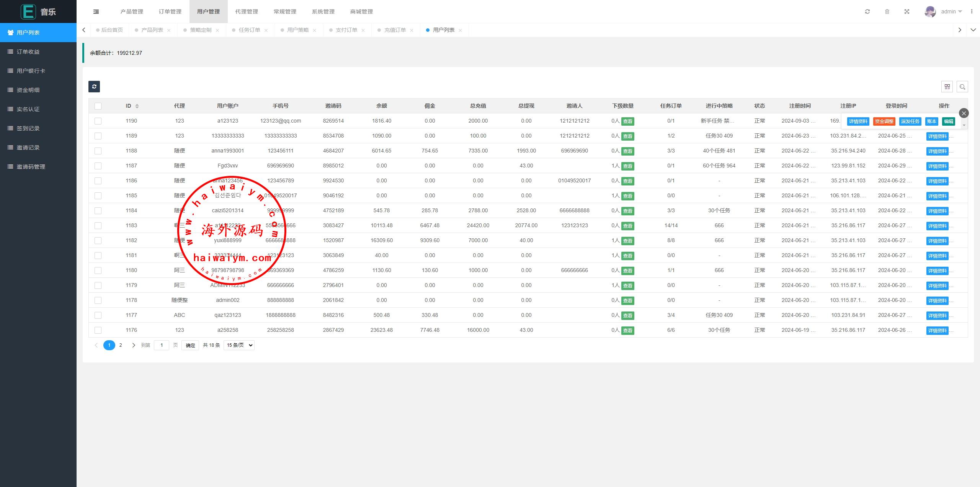980x487 pixels.
Task: Click the refresh icon in top header
Action: [x=867, y=11]
